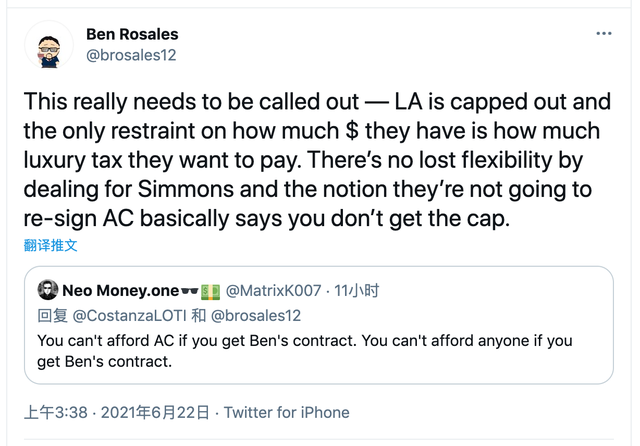Click the @brosales12 mention in the quoted reply line

256,315
